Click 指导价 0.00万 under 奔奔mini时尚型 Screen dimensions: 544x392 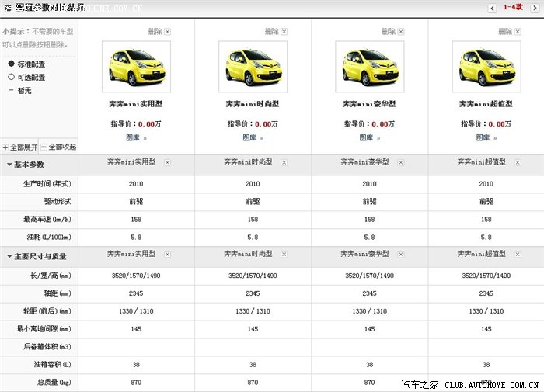point(253,124)
